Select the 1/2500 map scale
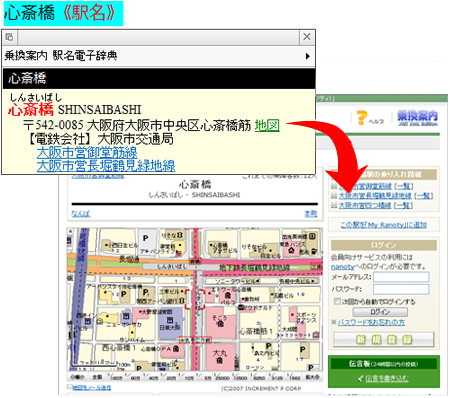Screen dimensions: 450x398 point(240,377)
